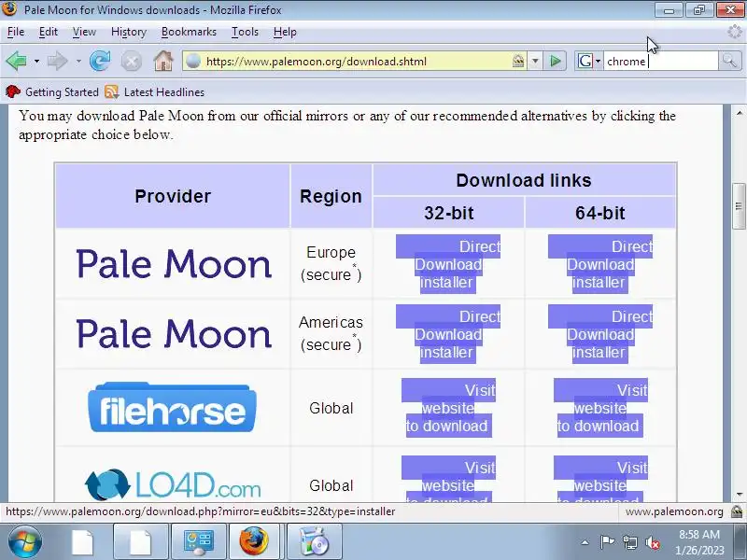747x560 pixels.
Task: Click Europe 32-bit Direct Download installer
Action: click(x=448, y=264)
